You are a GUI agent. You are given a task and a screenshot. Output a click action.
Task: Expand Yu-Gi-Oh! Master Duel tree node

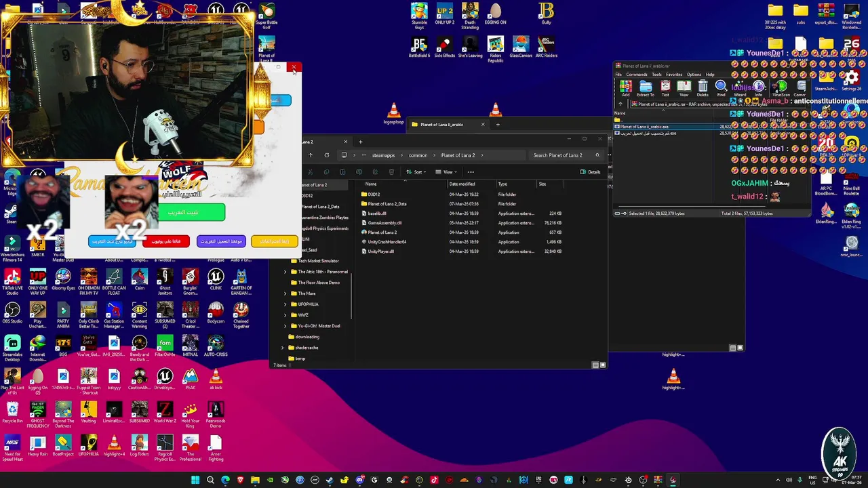pyautogui.click(x=285, y=326)
